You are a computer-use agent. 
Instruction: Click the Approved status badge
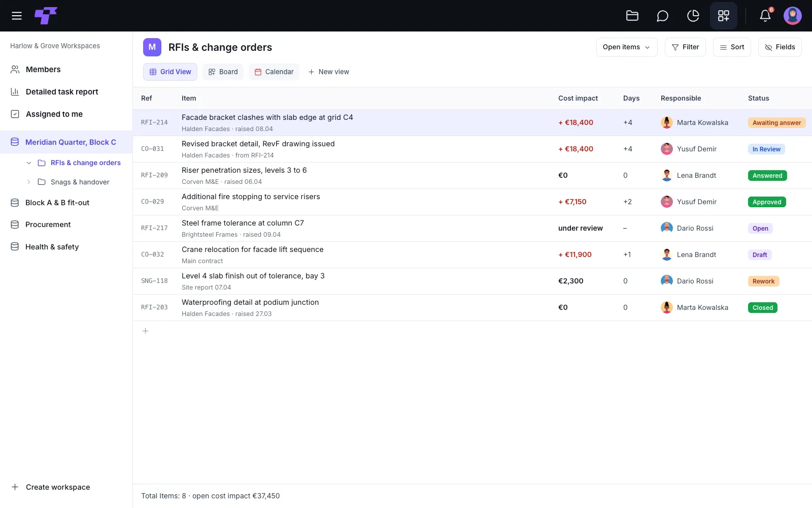pos(767,202)
